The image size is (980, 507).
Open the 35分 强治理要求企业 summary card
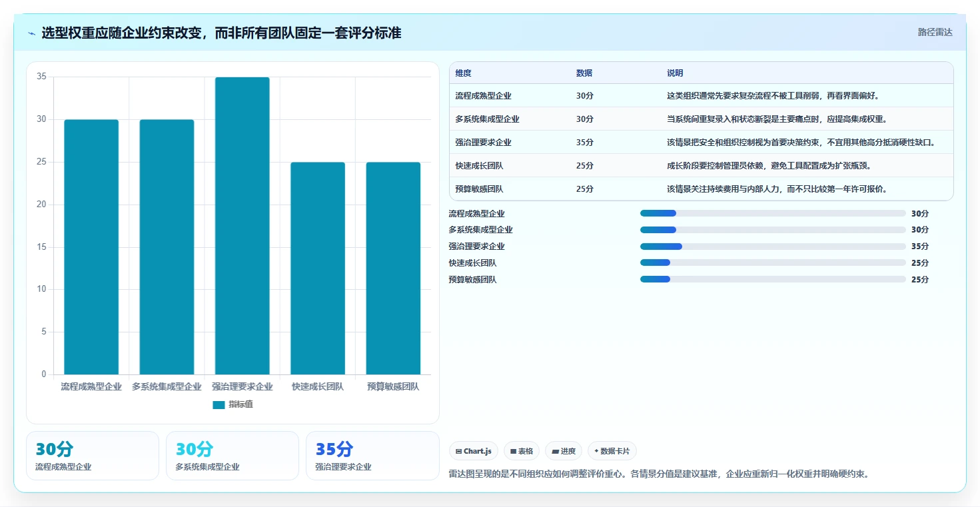click(372, 456)
